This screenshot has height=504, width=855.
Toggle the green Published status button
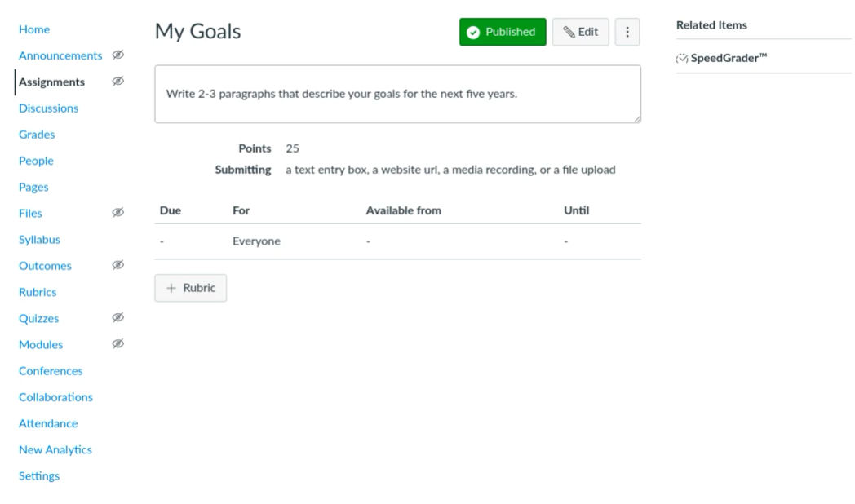tap(502, 32)
